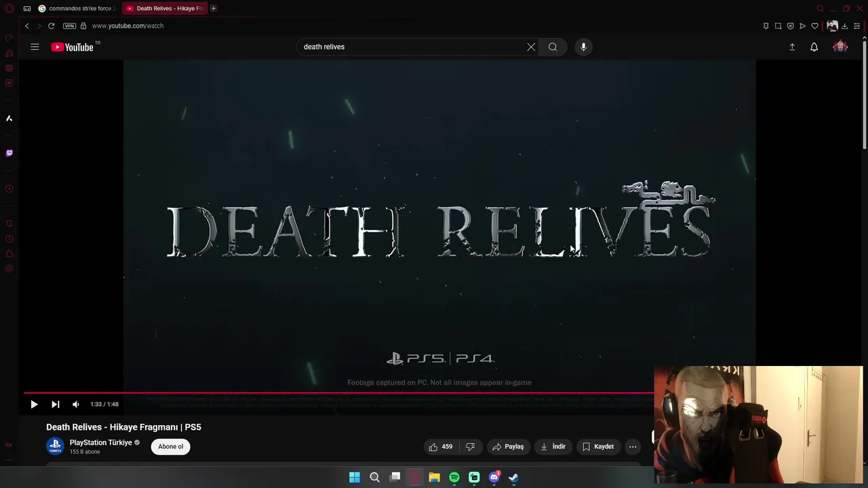This screenshot has width=868, height=488.
Task: Go back in browser history
Action: 27,26
